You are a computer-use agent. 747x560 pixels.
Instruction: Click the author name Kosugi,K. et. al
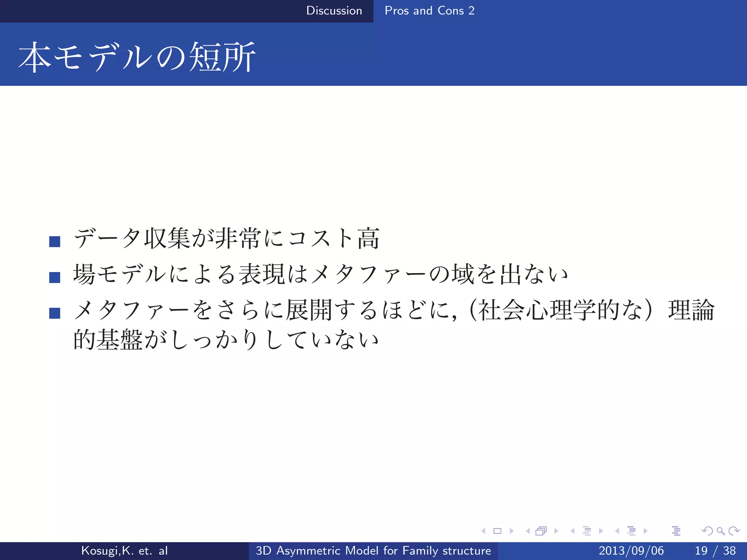(x=124, y=551)
